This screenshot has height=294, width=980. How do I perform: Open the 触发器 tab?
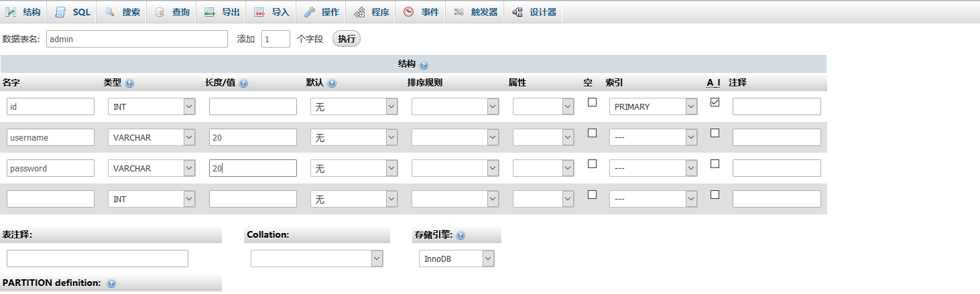click(x=475, y=12)
